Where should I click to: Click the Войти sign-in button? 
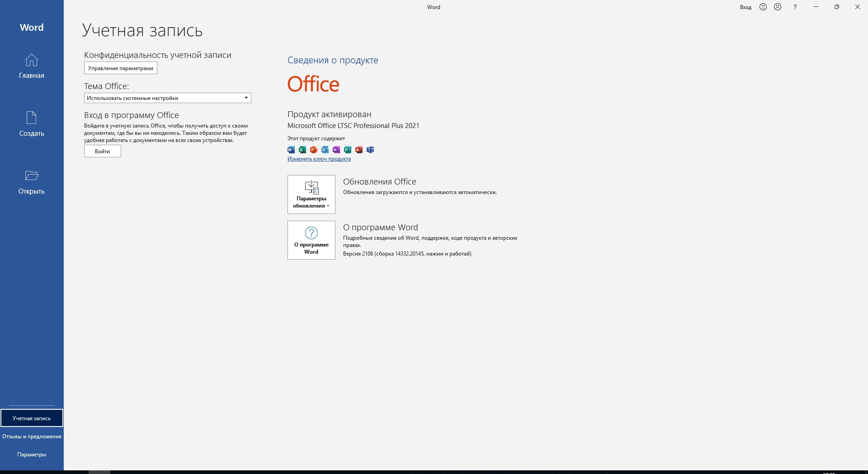(103, 152)
